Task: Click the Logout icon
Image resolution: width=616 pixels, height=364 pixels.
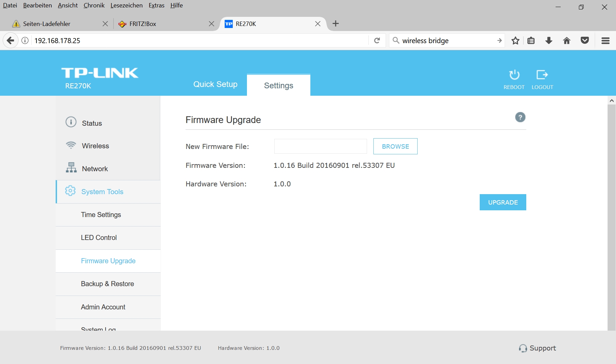Action: (542, 74)
